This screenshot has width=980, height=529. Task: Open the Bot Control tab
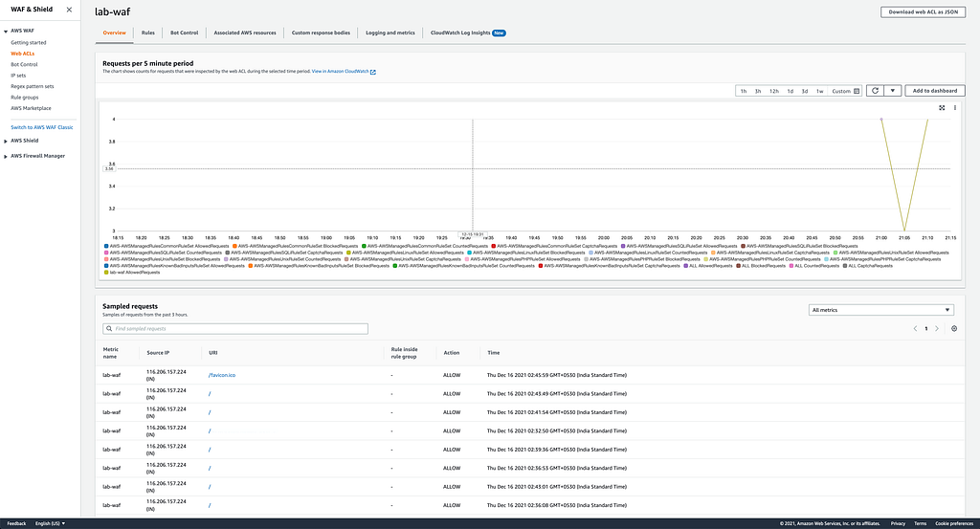tap(185, 33)
